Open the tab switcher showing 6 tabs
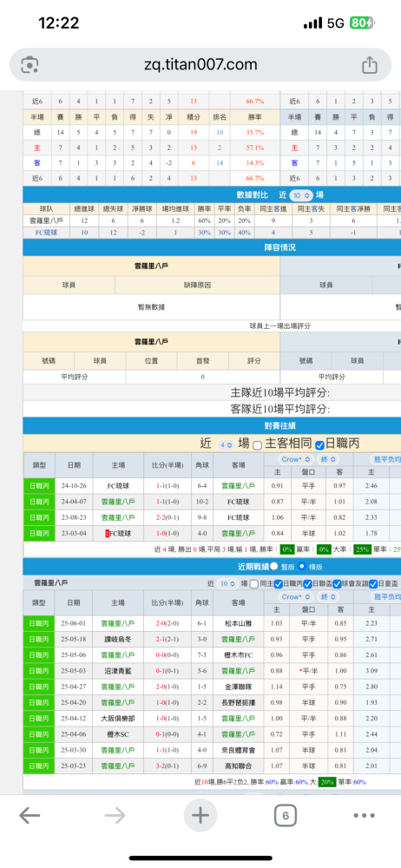The image size is (401, 868). (286, 815)
